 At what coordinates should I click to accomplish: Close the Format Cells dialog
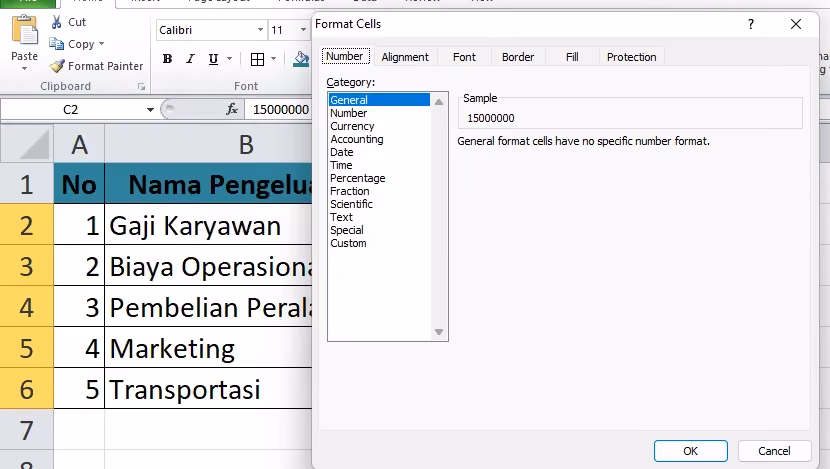point(796,24)
